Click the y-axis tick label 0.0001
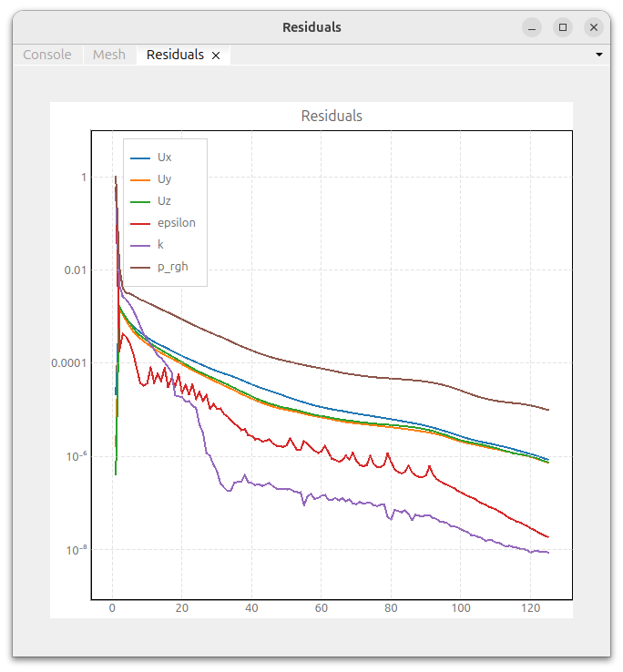The width and height of the screenshot is (623, 672). click(x=69, y=363)
